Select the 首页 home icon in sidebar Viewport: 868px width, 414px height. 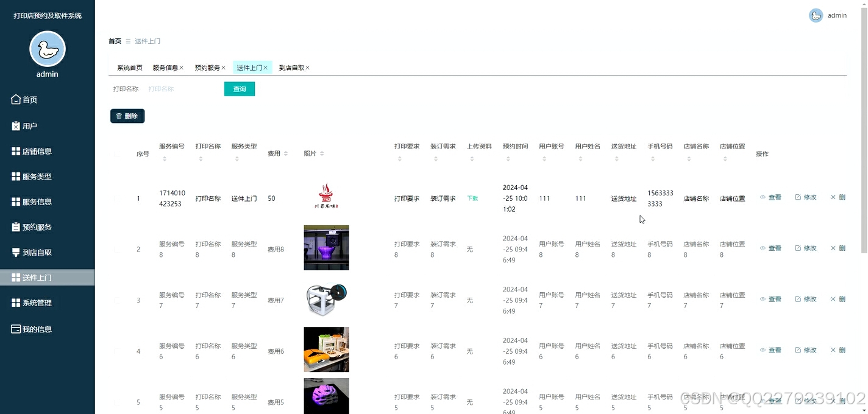click(15, 99)
